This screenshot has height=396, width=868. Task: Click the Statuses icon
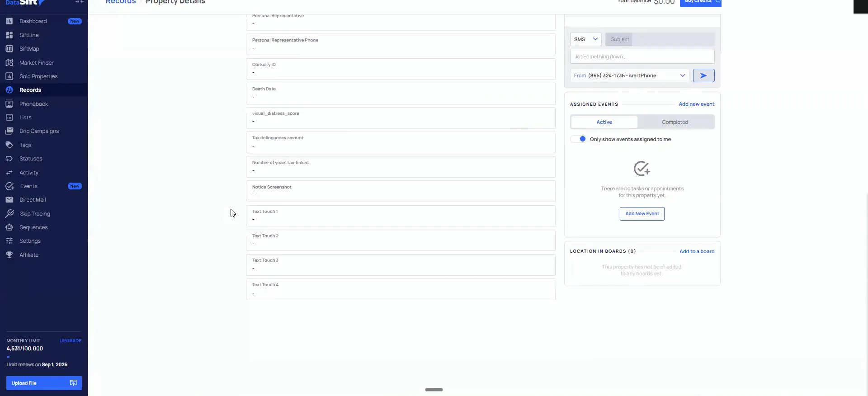(x=9, y=159)
